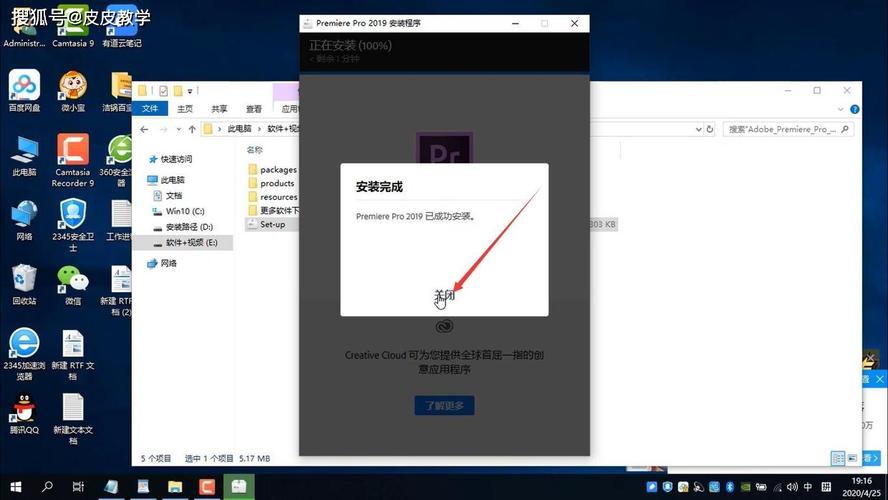Sort by the 名称 column header

254,150
